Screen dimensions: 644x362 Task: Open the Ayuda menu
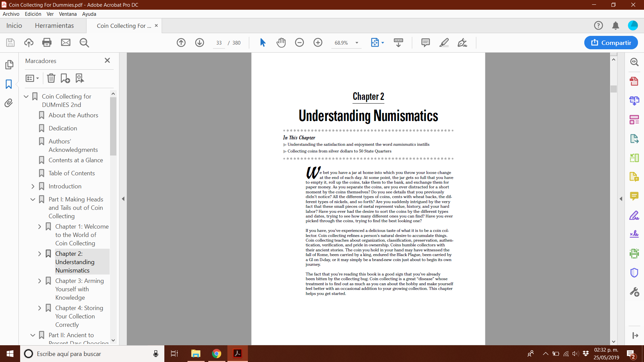click(x=89, y=14)
